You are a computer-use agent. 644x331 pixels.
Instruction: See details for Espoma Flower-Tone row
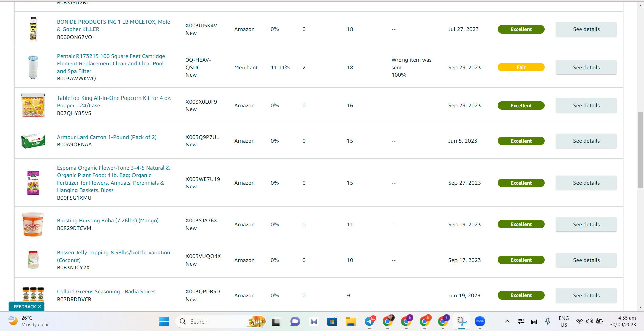[x=586, y=183]
